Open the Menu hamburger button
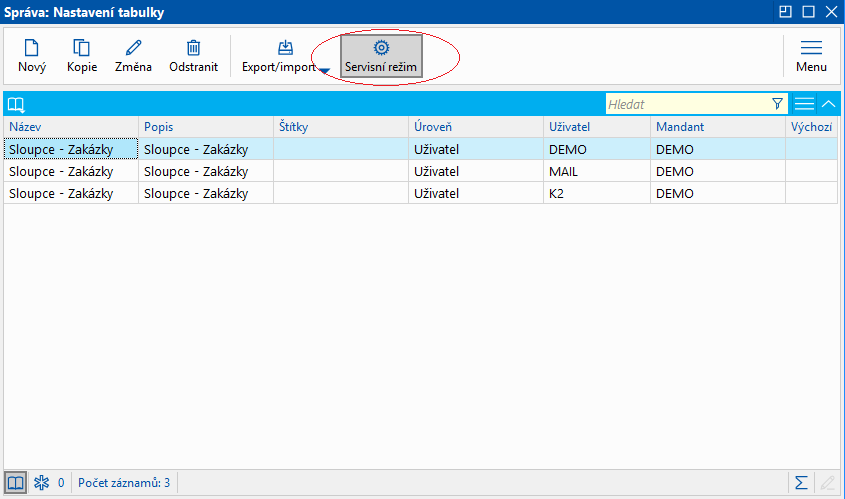 [811, 56]
